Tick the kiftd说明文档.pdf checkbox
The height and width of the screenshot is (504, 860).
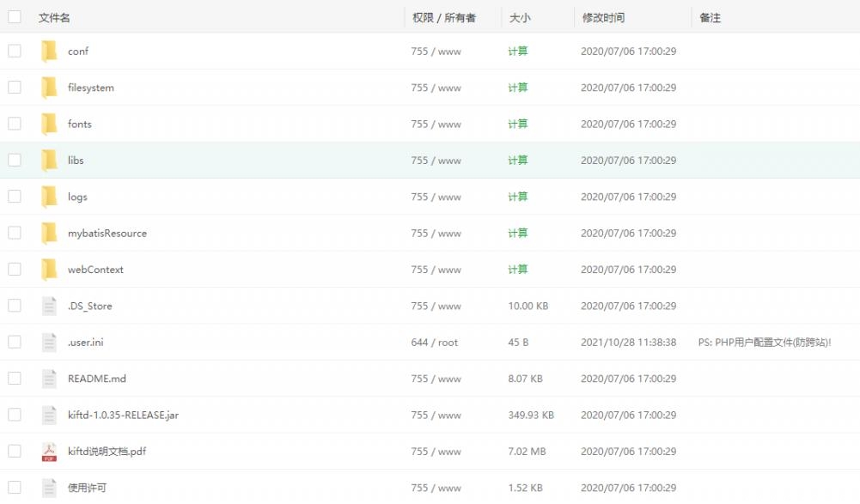pyautogui.click(x=15, y=452)
